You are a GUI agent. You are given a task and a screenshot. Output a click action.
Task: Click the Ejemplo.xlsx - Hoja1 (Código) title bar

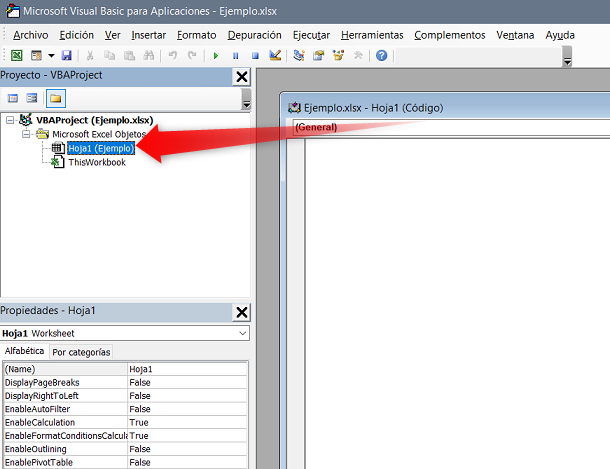(445, 108)
